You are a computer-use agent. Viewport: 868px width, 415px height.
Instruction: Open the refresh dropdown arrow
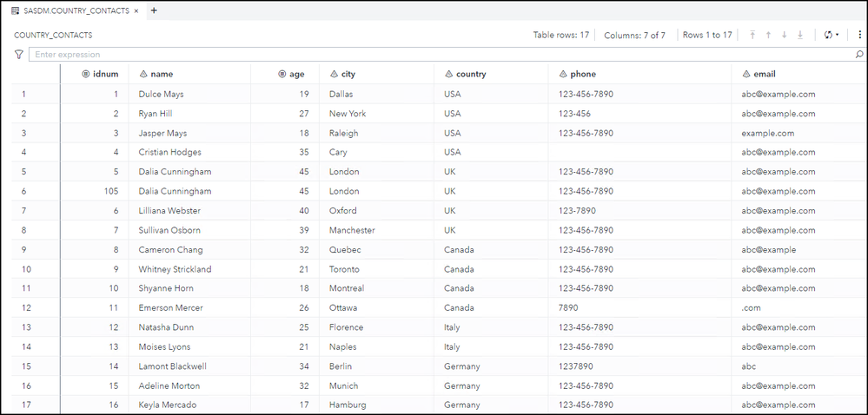pyautogui.click(x=837, y=35)
